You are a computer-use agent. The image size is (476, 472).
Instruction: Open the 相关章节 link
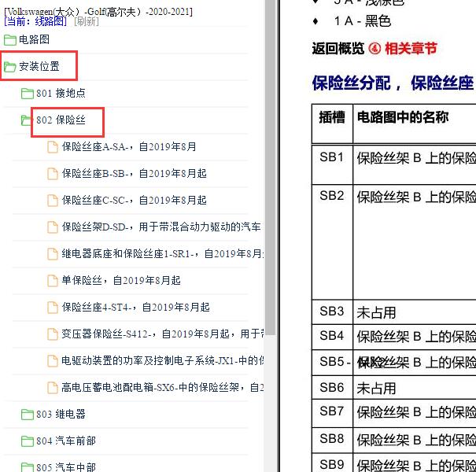[411, 49]
